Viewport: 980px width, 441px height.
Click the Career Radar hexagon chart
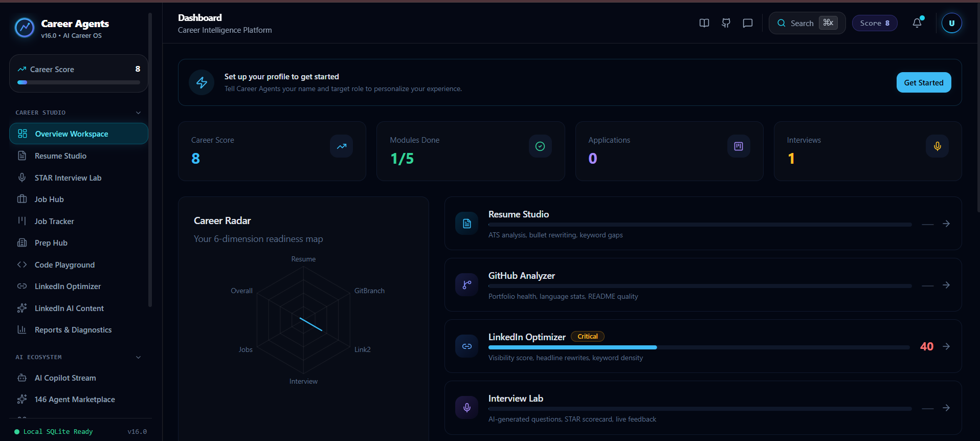click(x=303, y=320)
